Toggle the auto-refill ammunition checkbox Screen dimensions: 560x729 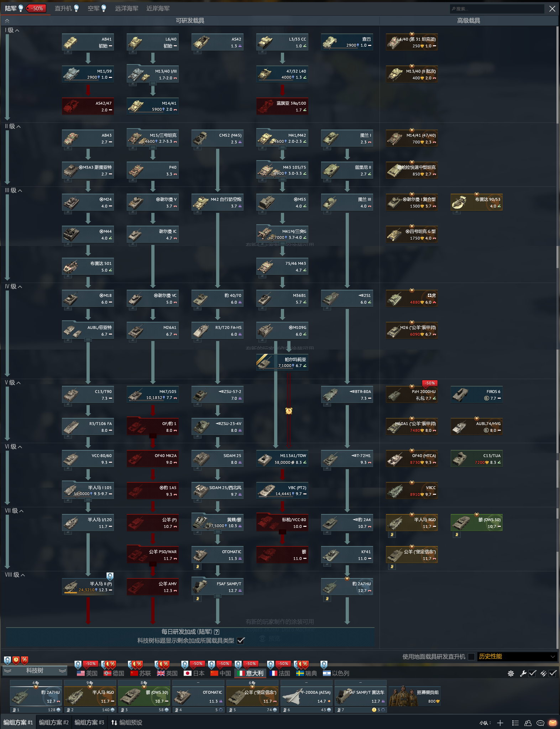click(x=553, y=673)
